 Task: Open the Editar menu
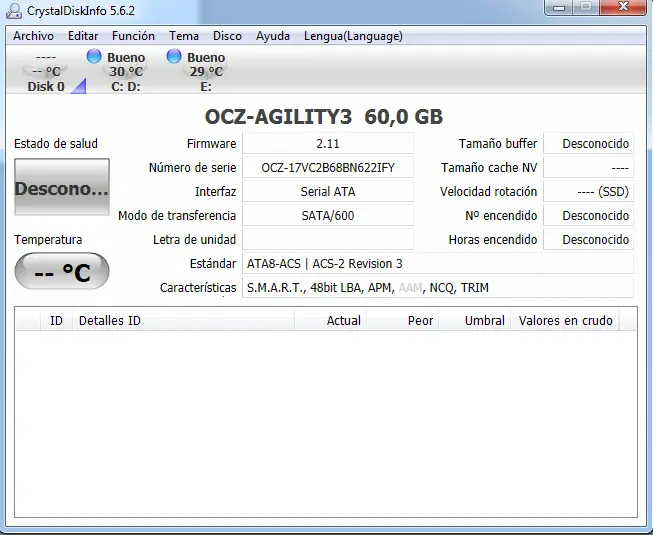[83, 36]
